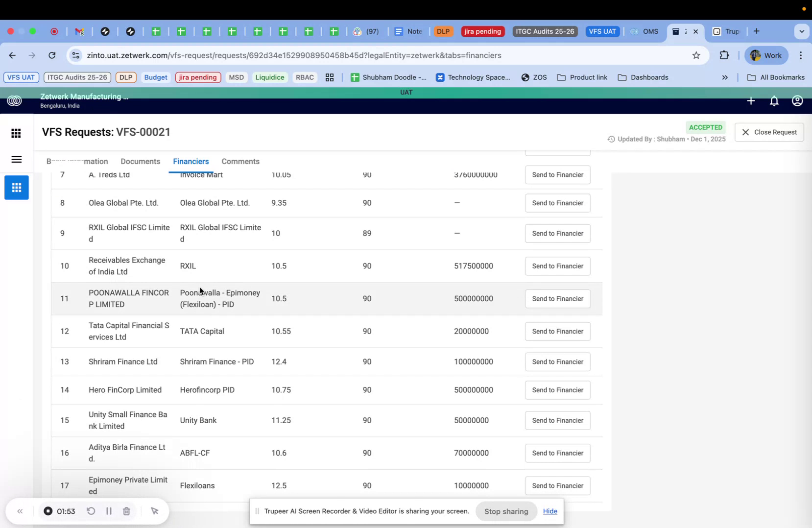Pause the screen recording
Screen dimensions: 812x528
109,511
